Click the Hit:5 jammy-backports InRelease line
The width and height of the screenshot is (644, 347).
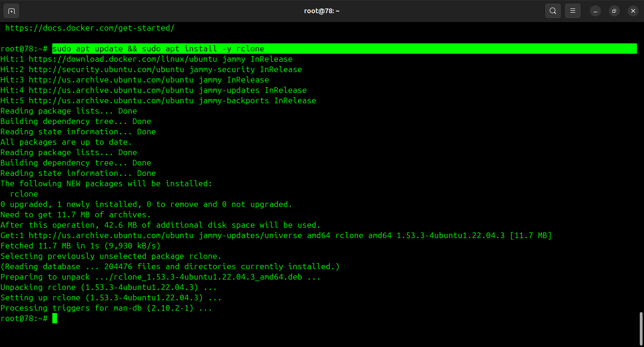(158, 101)
